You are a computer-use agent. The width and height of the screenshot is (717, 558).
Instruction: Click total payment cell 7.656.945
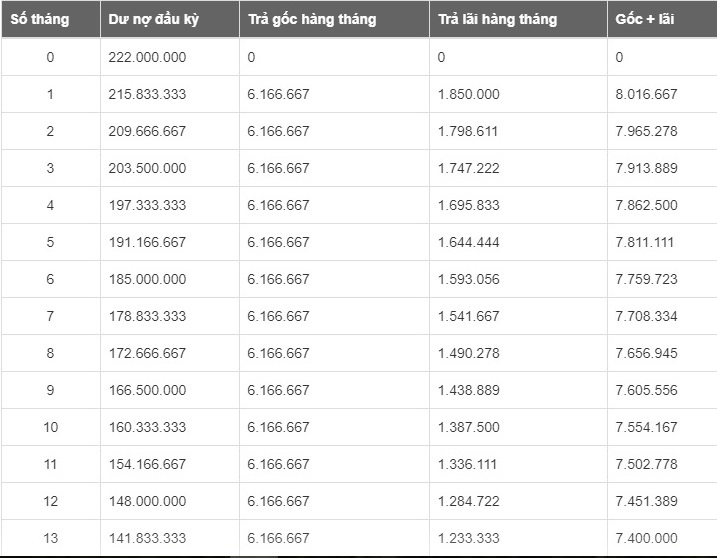click(x=646, y=353)
